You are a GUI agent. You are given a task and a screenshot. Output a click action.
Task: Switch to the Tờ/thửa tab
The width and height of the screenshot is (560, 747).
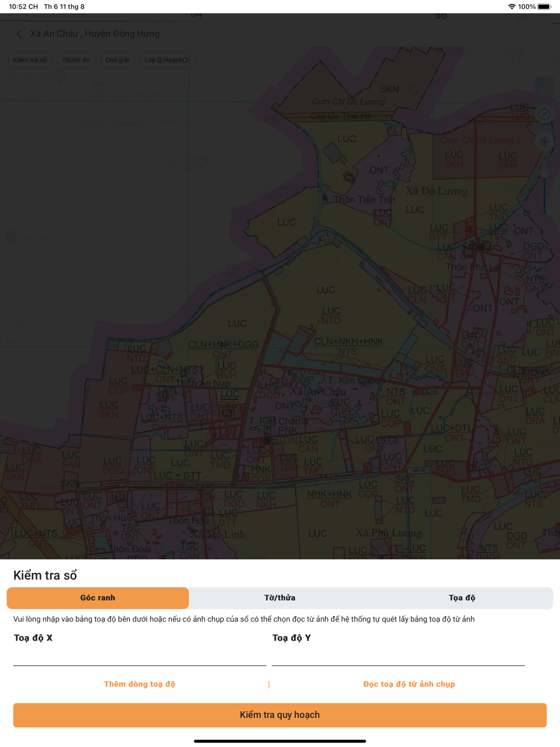click(280, 598)
